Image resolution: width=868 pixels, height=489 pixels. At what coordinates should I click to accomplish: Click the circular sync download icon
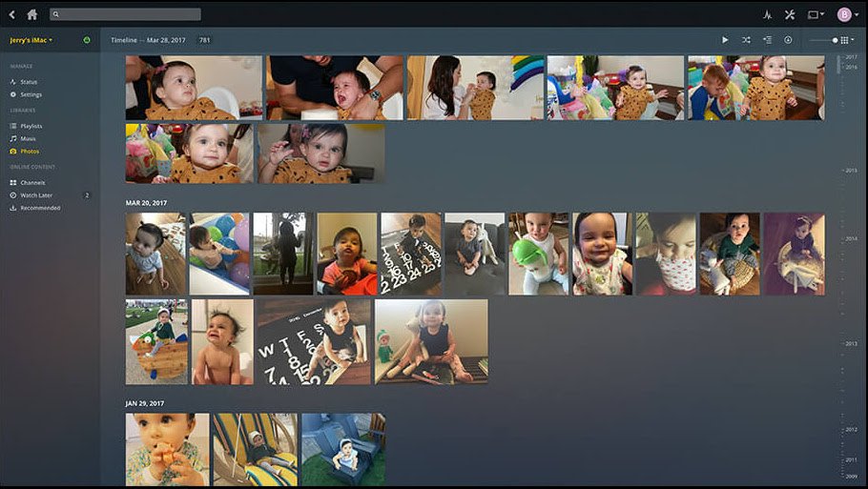tap(788, 40)
